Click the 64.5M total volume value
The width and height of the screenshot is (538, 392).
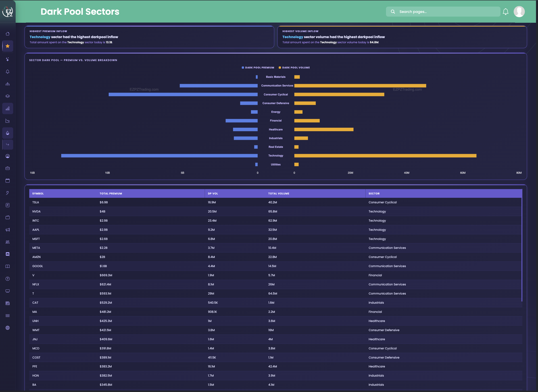(273, 293)
